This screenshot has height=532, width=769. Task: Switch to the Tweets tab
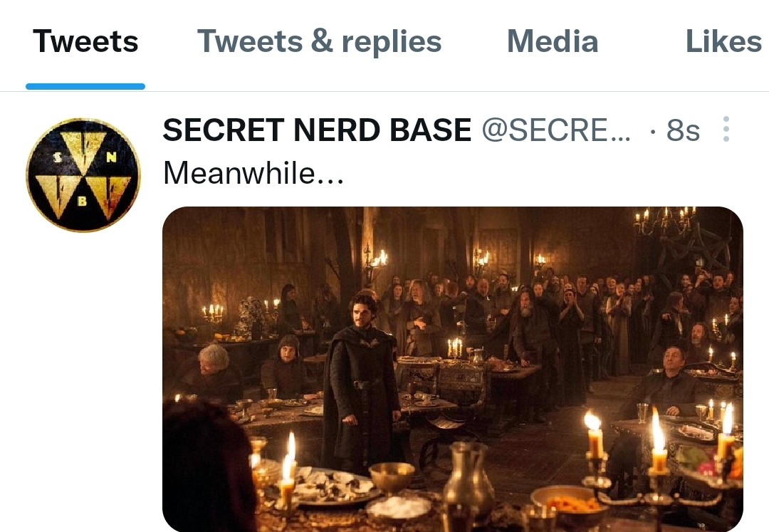pos(85,42)
